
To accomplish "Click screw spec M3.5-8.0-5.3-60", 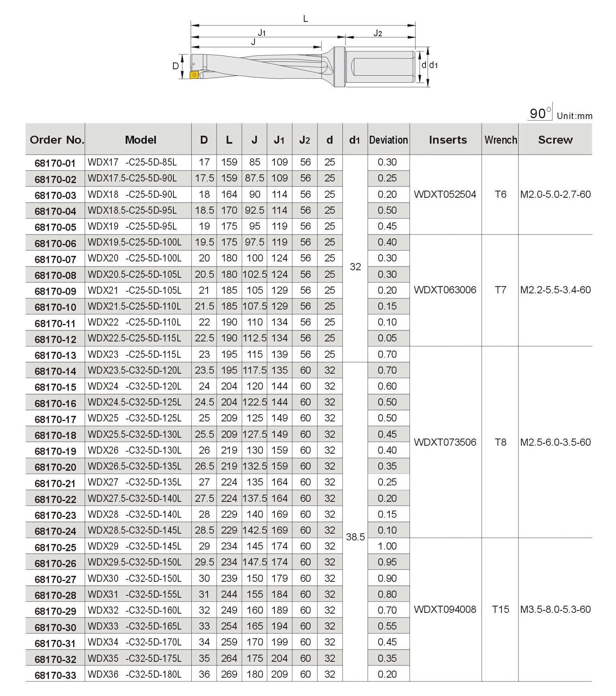I will (556, 609).
